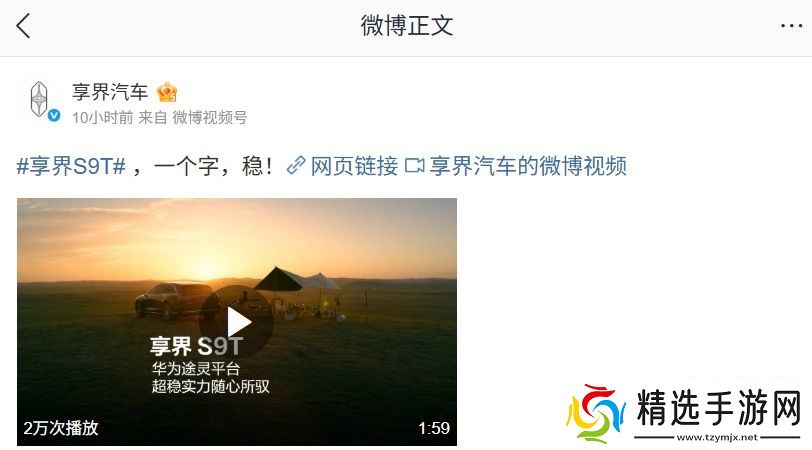Click the 微博视频号 source link
Screen dimensions: 812x450
click(x=209, y=118)
